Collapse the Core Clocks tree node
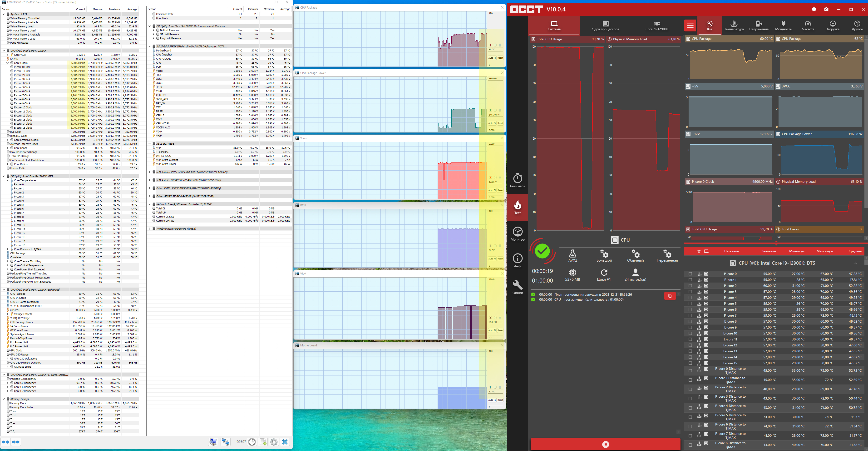The image size is (868, 451). coord(7,63)
